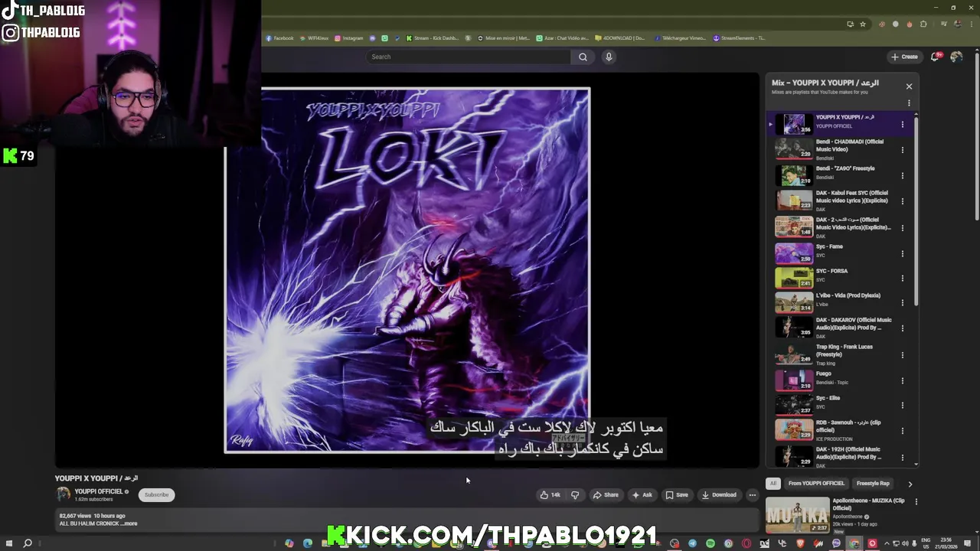Open Spotify from taskbar
The image size is (980, 551).
click(710, 543)
